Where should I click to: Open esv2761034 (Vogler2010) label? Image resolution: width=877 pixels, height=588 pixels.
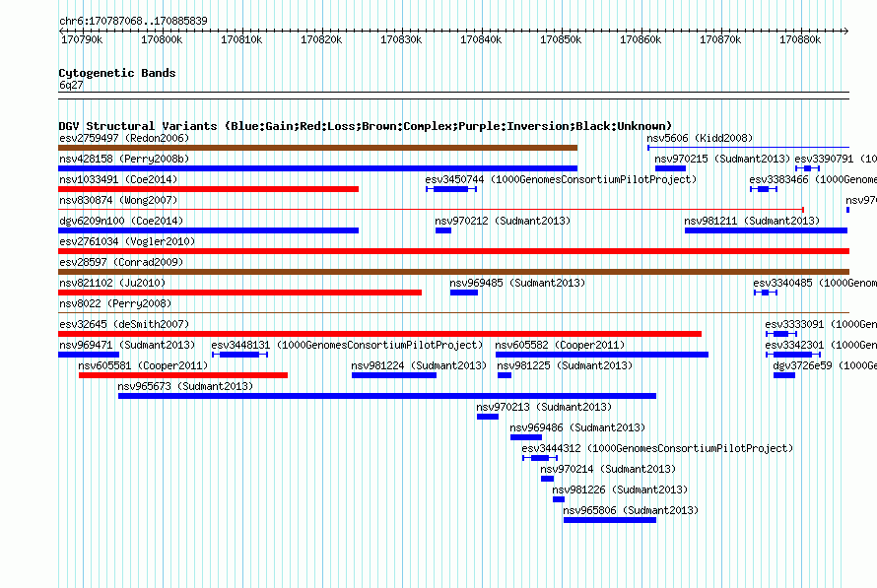127,241
